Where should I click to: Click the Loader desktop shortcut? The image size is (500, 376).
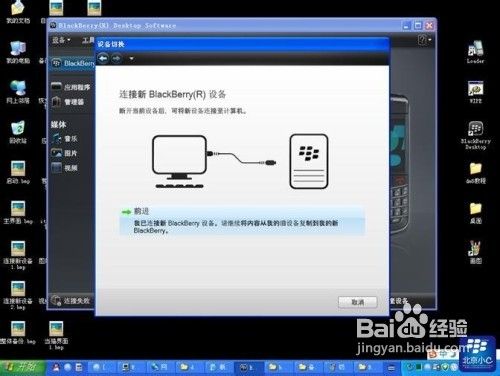click(475, 52)
